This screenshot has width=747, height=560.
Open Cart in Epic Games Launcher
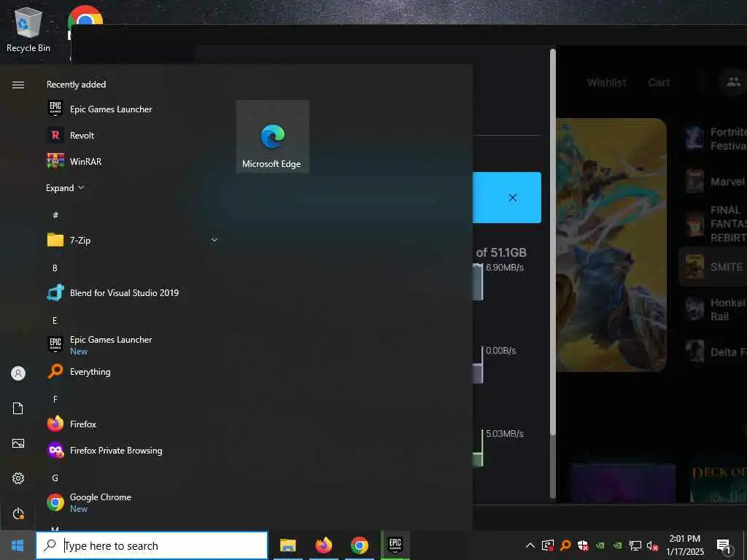point(659,82)
